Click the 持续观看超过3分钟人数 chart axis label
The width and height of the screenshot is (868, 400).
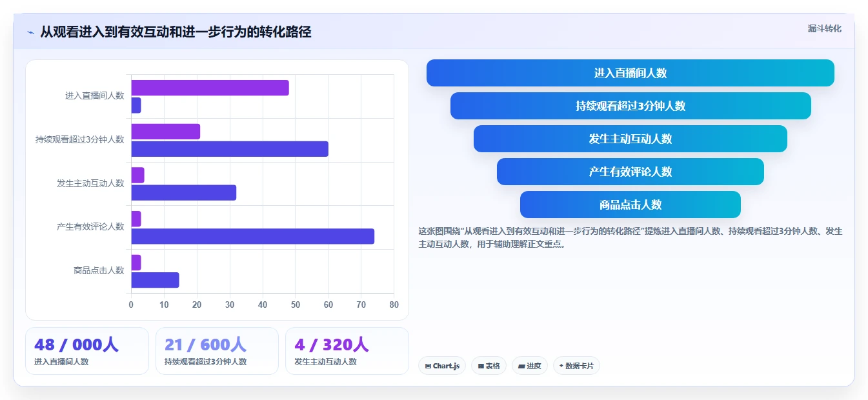pyautogui.click(x=79, y=139)
